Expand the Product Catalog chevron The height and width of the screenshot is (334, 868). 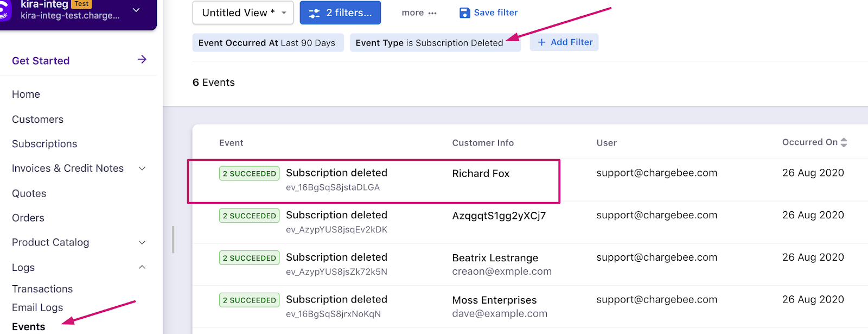coord(142,242)
